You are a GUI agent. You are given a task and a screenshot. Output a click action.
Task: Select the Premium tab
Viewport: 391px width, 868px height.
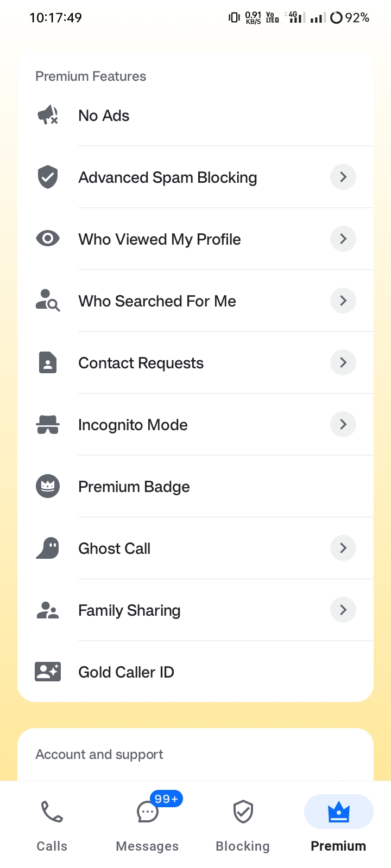click(338, 825)
